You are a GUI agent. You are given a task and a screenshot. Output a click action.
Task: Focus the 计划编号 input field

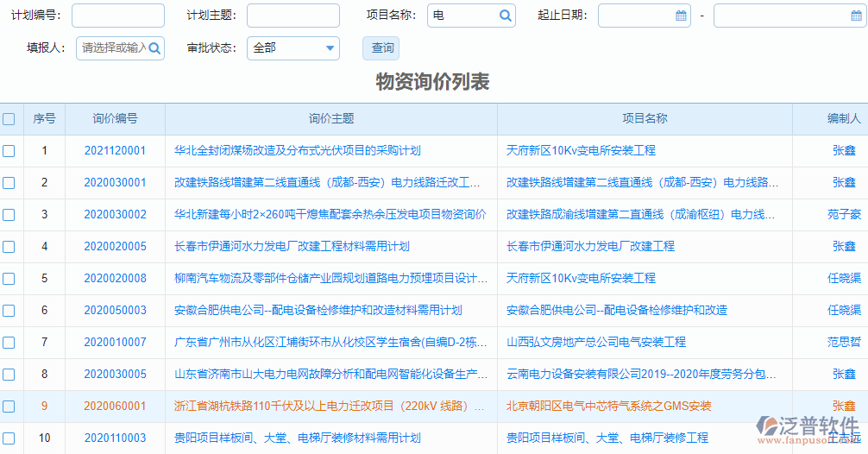(x=117, y=16)
